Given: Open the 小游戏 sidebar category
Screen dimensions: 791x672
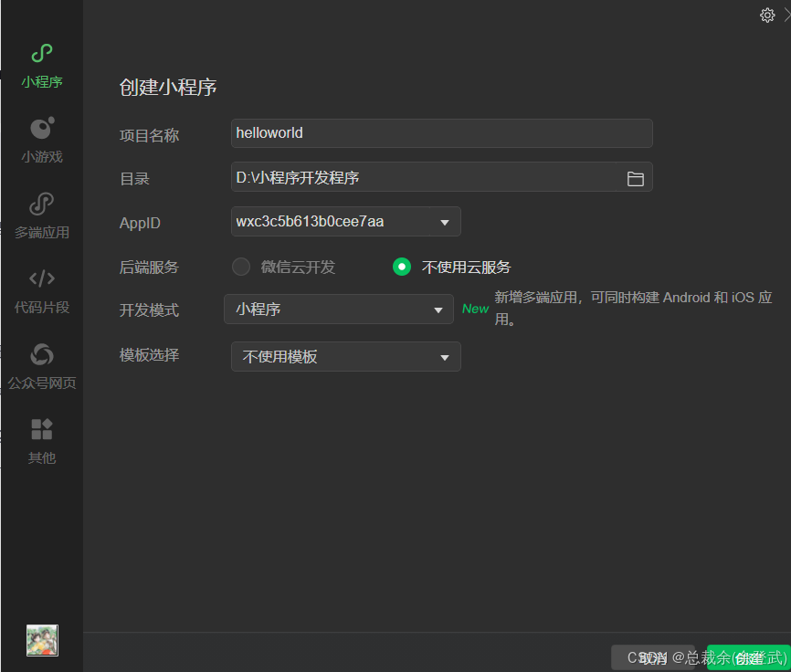Looking at the screenshot, I should coord(42,141).
